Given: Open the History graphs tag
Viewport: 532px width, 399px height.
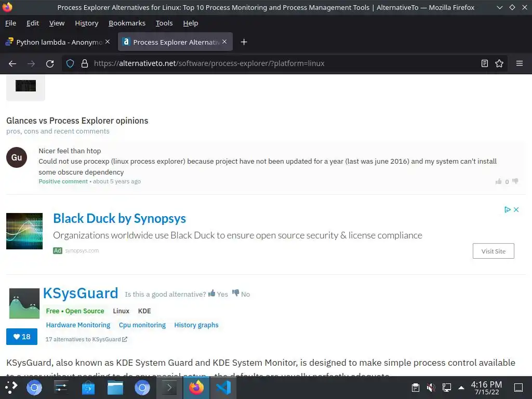Looking at the screenshot, I should pos(196,325).
